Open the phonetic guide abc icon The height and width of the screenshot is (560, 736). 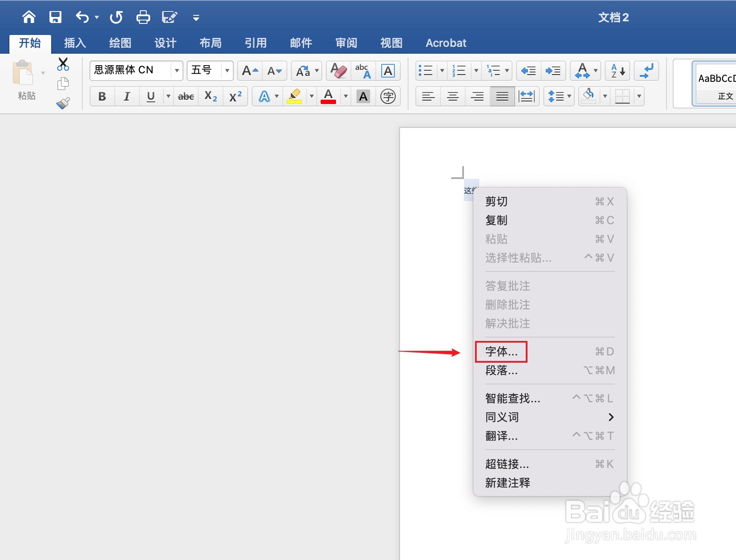pyautogui.click(x=363, y=71)
